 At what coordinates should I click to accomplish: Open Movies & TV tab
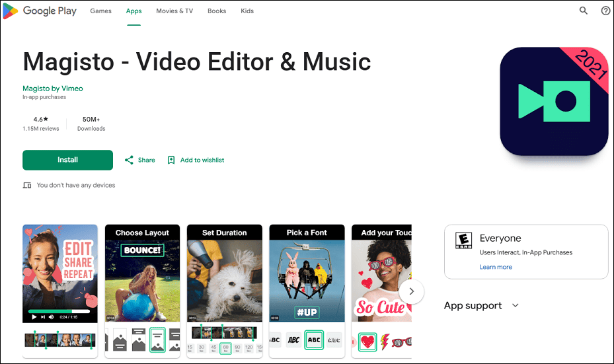tap(174, 11)
